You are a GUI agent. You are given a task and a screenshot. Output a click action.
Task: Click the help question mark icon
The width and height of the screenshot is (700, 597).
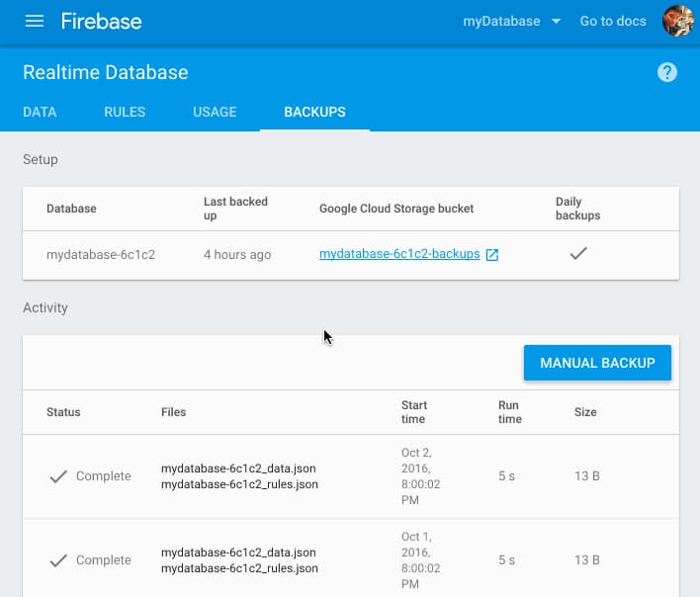(667, 72)
